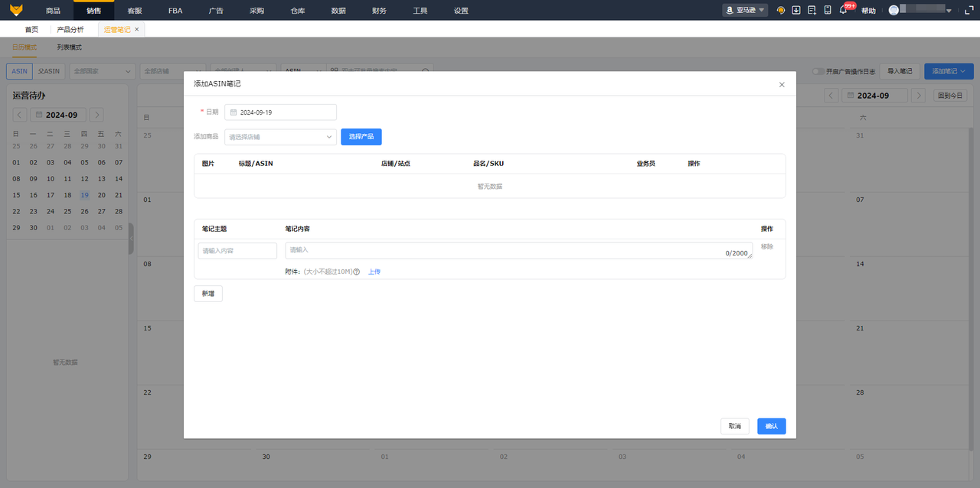Close the 添加ASIN笔记 dialog with X
This screenshot has height=488, width=980.
[x=782, y=84]
